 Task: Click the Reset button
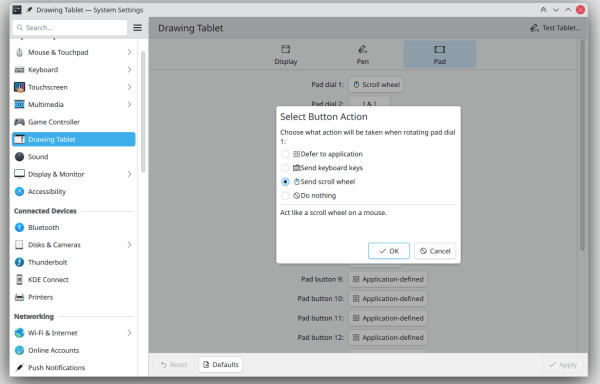pyautogui.click(x=174, y=364)
